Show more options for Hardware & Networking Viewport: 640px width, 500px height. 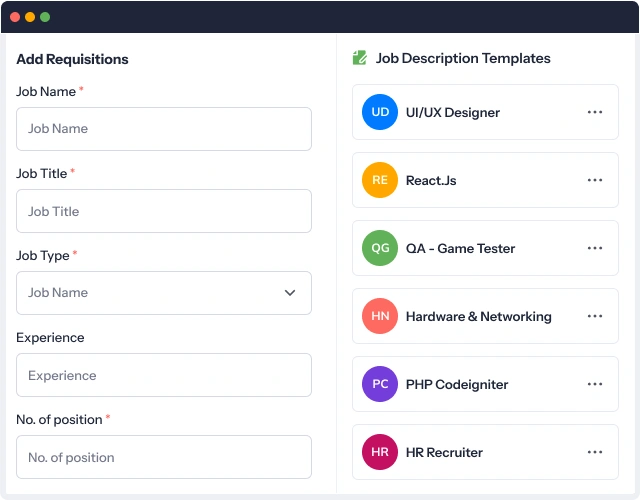pyautogui.click(x=595, y=316)
